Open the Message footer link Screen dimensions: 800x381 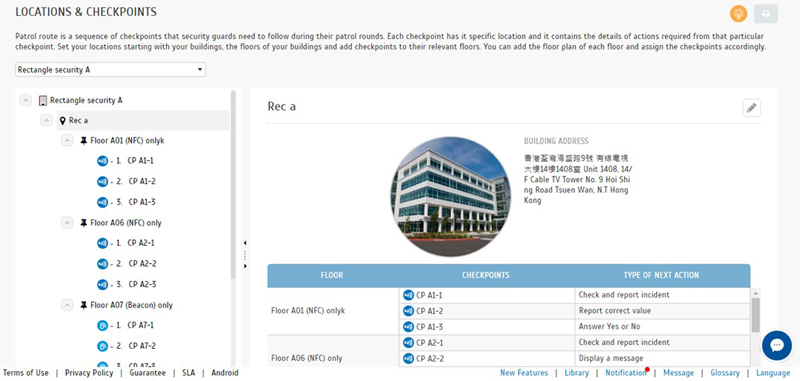click(x=679, y=373)
